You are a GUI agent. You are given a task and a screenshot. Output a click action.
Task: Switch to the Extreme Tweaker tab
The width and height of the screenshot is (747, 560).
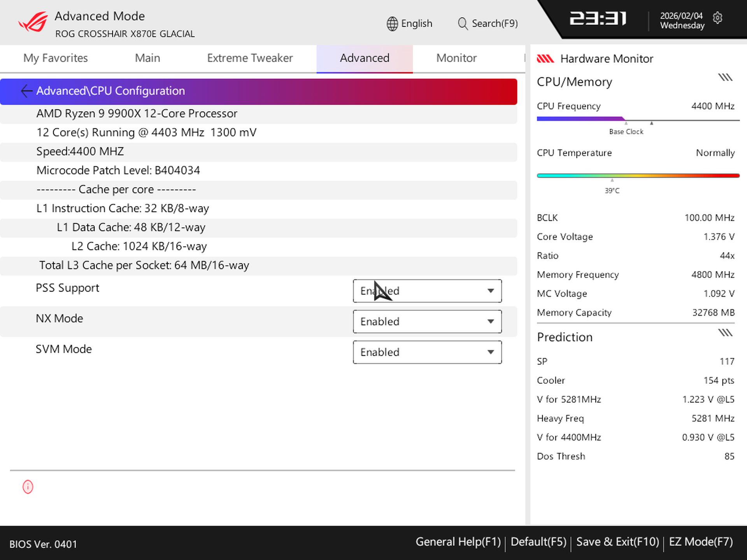coord(250,58)
